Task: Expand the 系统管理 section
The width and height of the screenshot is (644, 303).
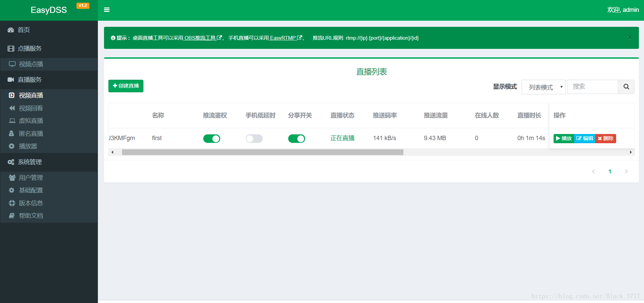Action: (49, 162)
